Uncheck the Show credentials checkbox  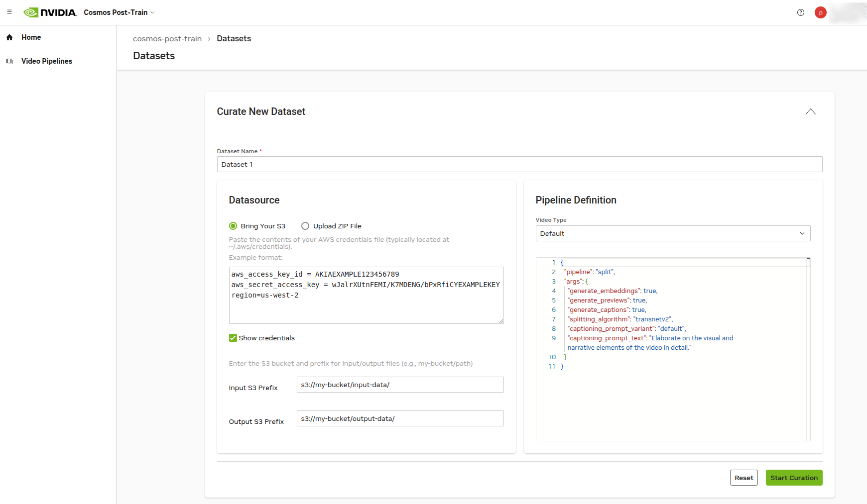pyautogui.click(x=233, y=338)
